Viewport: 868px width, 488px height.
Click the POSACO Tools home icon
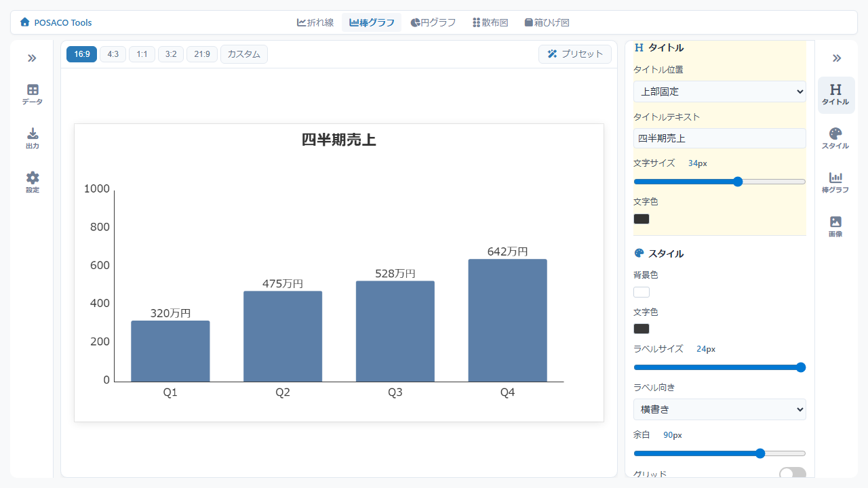tap(25, 22)
